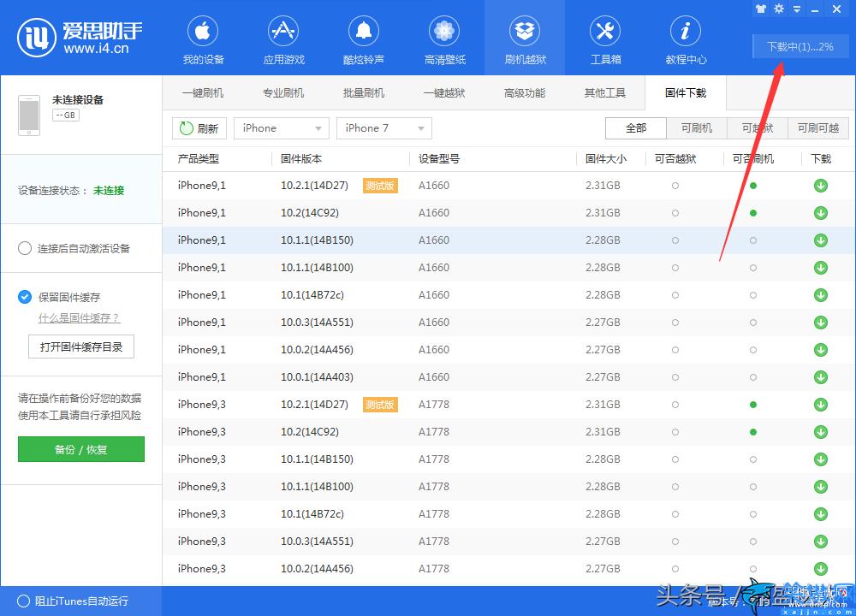The height and width of the screenshot is (616, 856).
Task: Download iPhone9,1 10.1.1(14B150) firmware
Action: pos(821,240)
